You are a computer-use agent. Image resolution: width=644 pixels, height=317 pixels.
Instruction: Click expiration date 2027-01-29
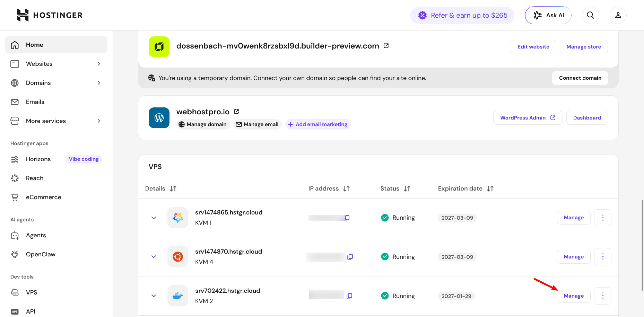click(456, 296)
